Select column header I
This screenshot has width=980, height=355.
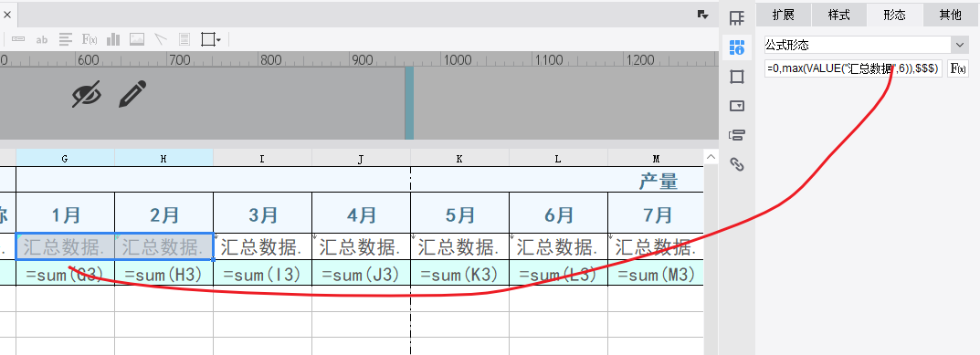[262, 159]
